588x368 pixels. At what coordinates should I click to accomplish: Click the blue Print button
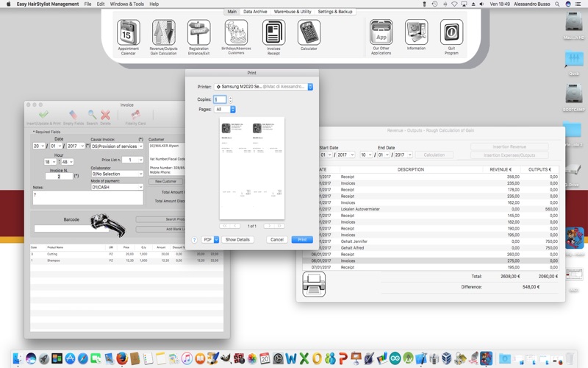pyautogui.click(x=302, y=240)
